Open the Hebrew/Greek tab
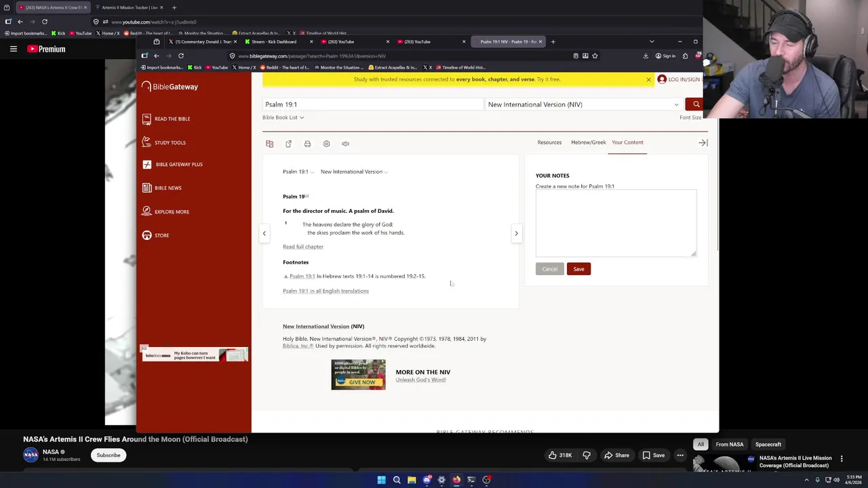The height and width of the screenshot is (488, 868). 588,142
